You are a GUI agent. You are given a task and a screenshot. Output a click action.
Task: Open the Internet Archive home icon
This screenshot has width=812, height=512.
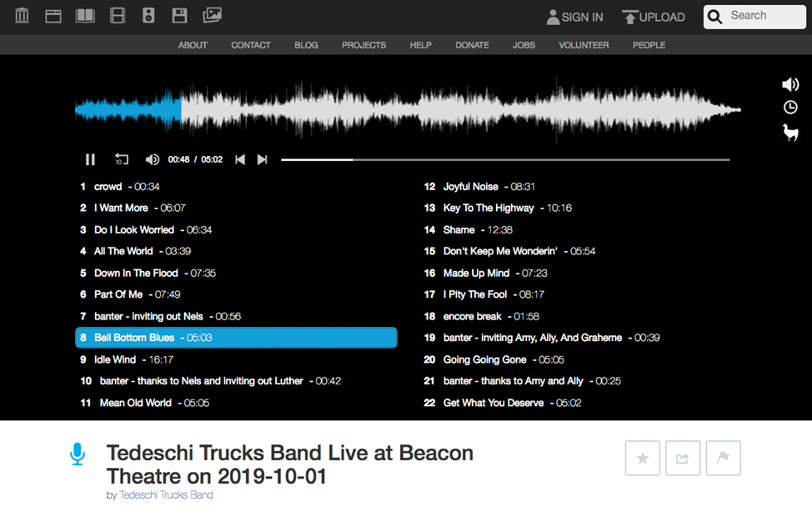coord(22,16)
